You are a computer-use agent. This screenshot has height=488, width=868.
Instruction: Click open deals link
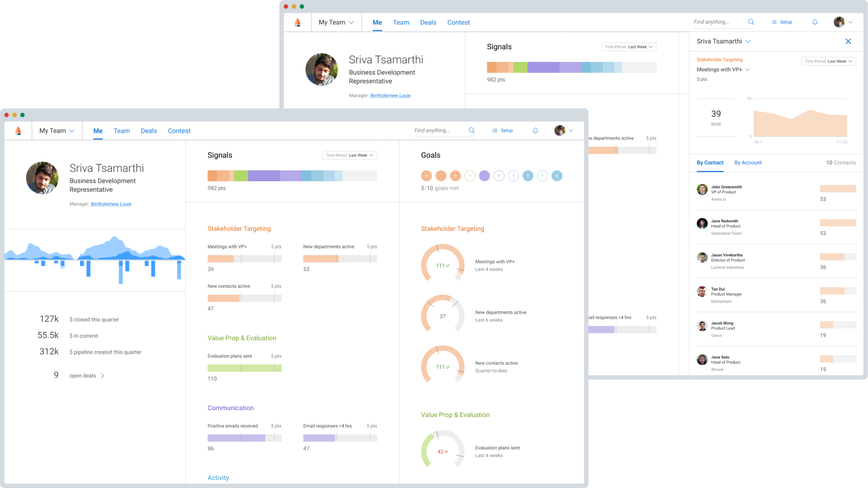83,376
